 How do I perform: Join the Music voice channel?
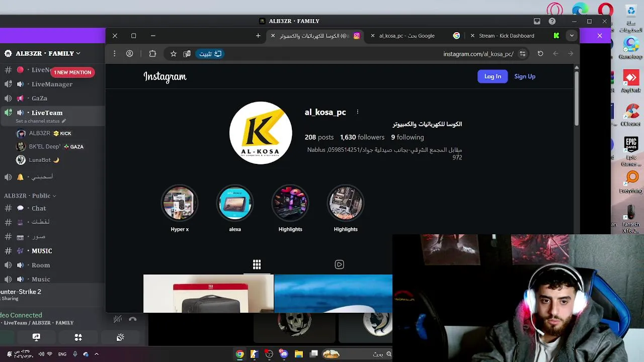(x=51, y=279)
